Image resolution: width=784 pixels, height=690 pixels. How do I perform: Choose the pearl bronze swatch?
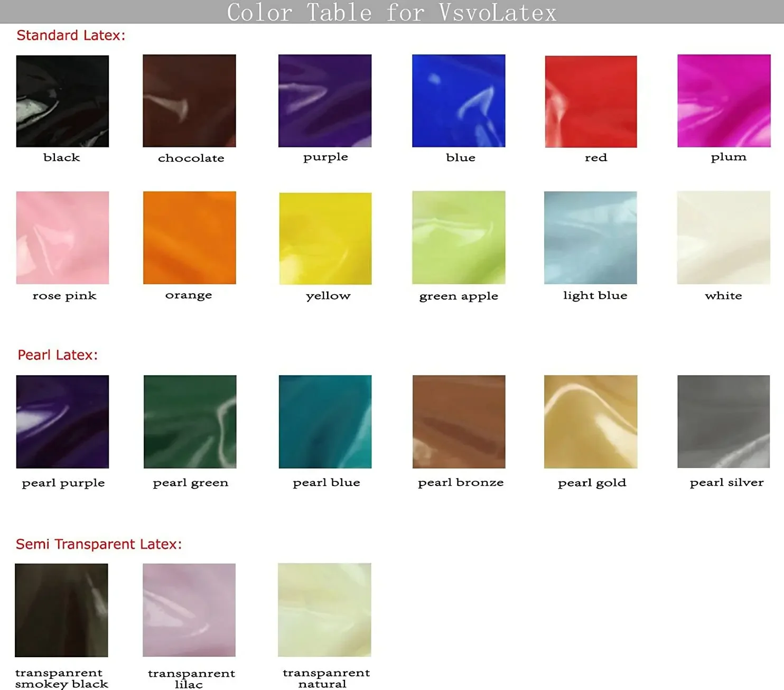pyautogui.click(x=459, y=422)
